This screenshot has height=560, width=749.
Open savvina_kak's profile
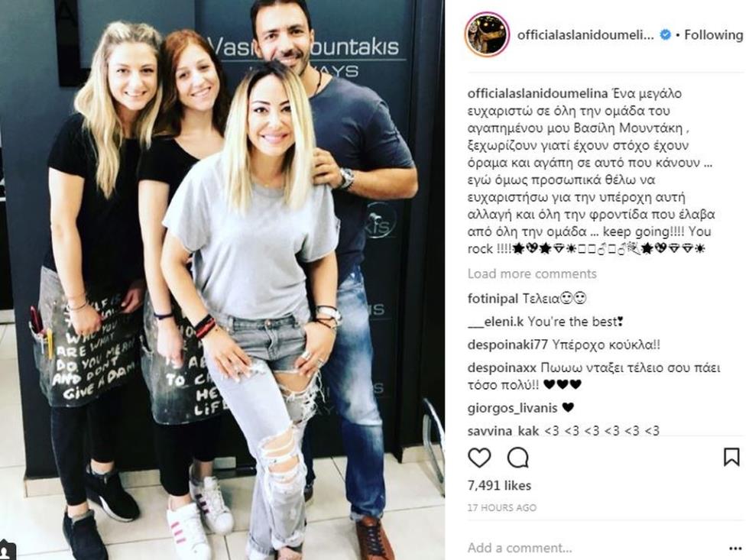504,431
